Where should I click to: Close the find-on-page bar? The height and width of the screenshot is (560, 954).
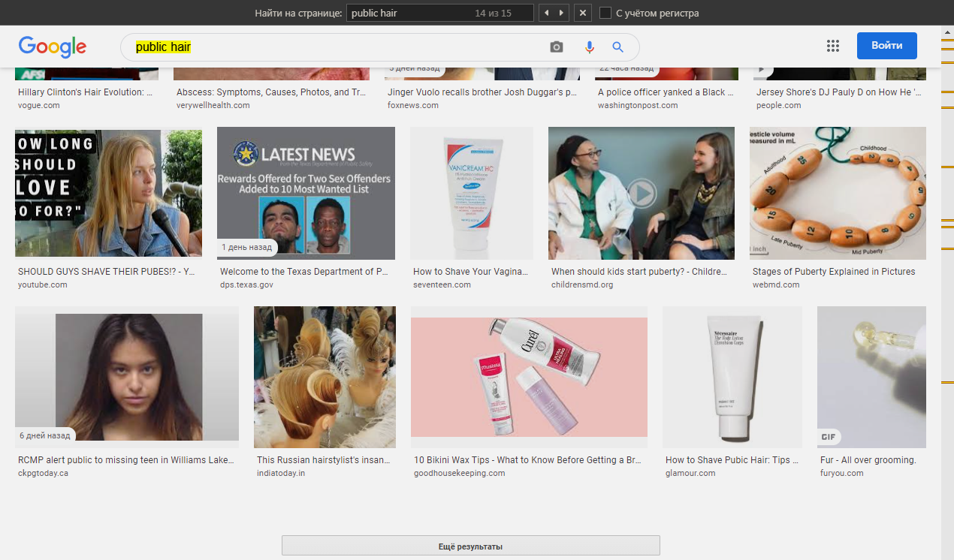coord(583,13)
